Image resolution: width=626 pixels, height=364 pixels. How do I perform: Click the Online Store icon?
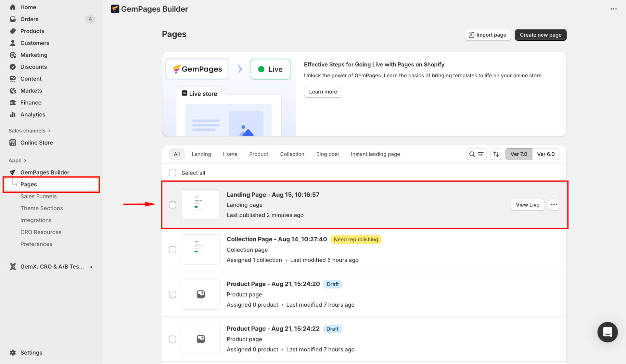13,143
